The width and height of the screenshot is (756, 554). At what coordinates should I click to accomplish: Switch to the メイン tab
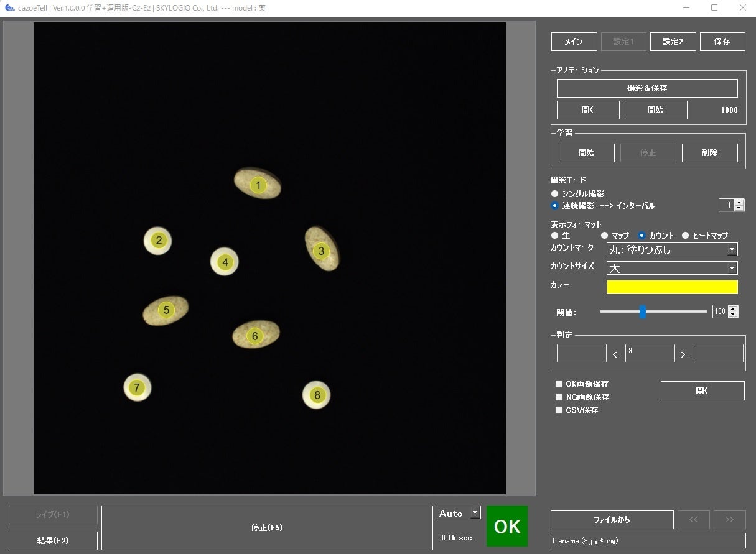[x=574, y=42]
